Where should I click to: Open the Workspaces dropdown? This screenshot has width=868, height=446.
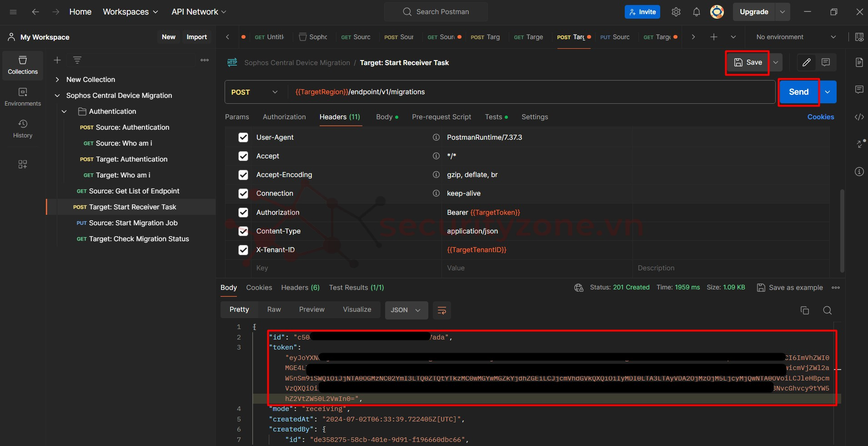pyautogui.click(x=130, y=12)
